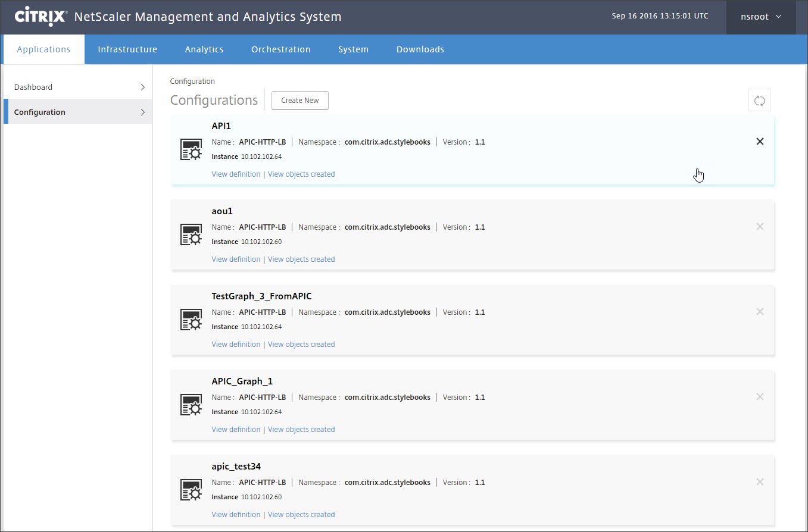The width and height of the screenshot is (808, 532).
Task: Click instance 10.102.102.64 under API1
Action: click(x=261, y=157)
